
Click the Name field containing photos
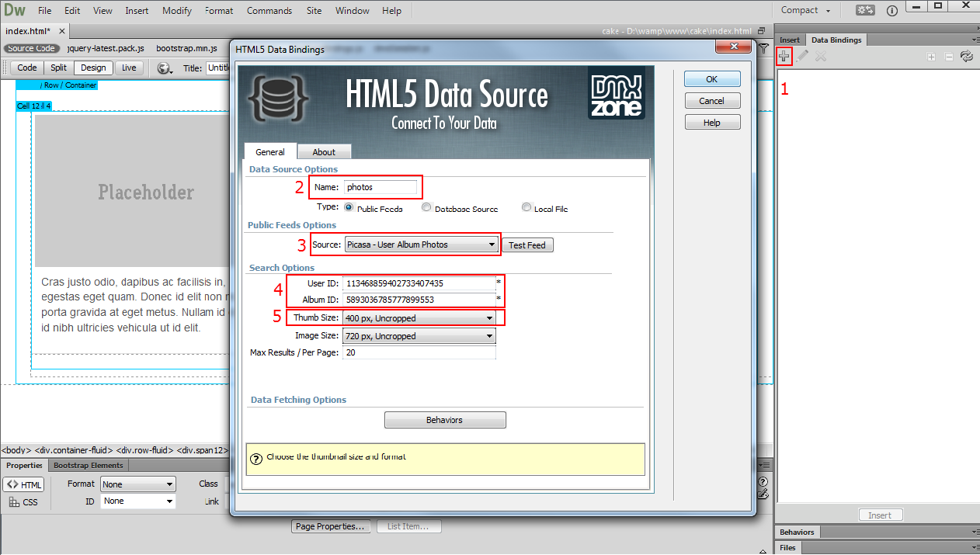pyautogui.click(x=381, y=187)
